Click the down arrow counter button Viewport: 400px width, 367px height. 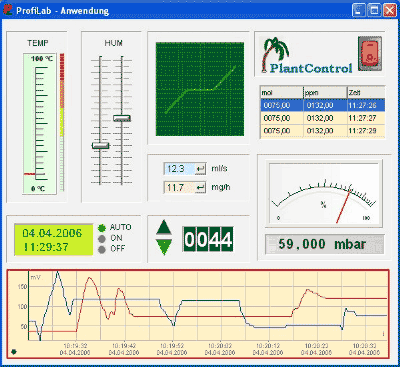(x=164, y=247)
